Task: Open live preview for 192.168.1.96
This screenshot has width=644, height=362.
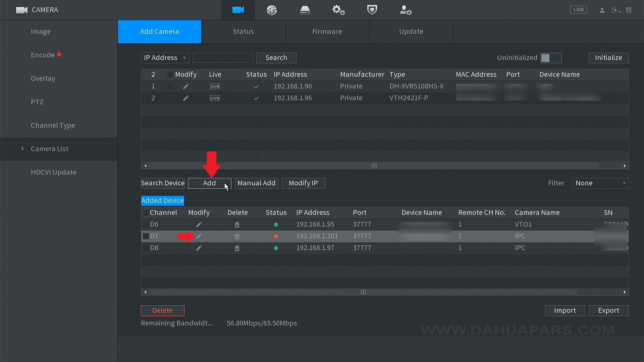Action: coord(215,98)
